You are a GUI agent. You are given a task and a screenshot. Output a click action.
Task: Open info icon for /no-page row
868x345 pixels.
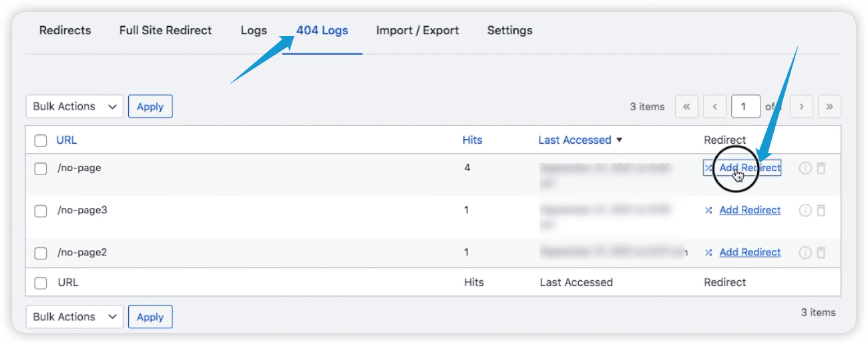805,168
